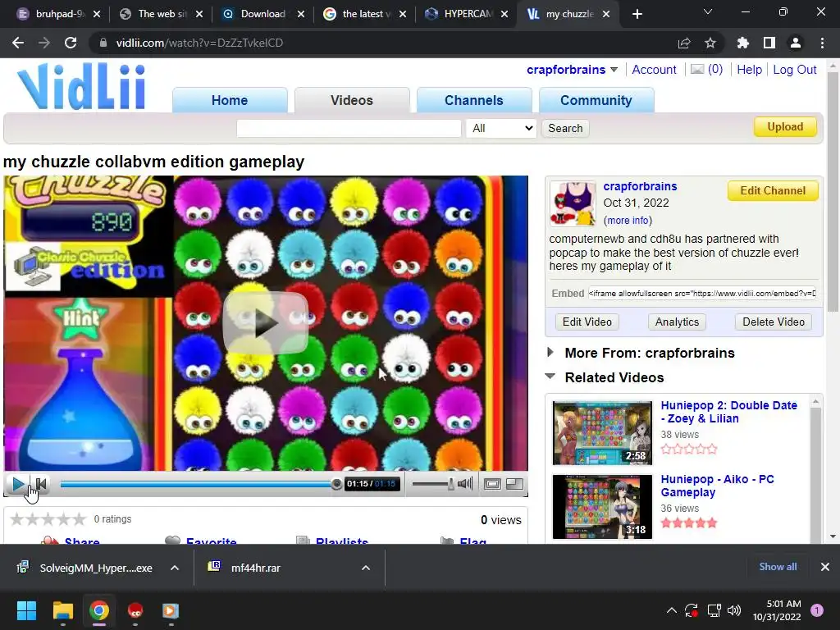Adjust the video progress seek bar
840x630 pixels.
coord(199,484)
